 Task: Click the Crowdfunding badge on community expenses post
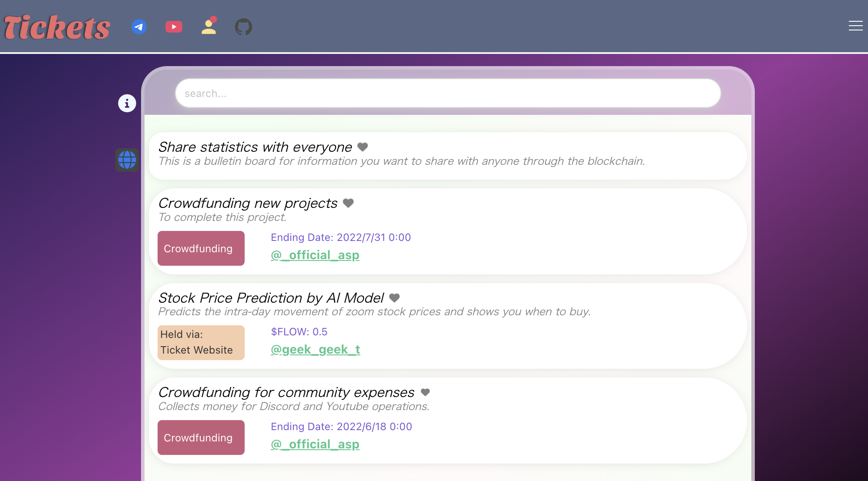click(x=201, y=438)
